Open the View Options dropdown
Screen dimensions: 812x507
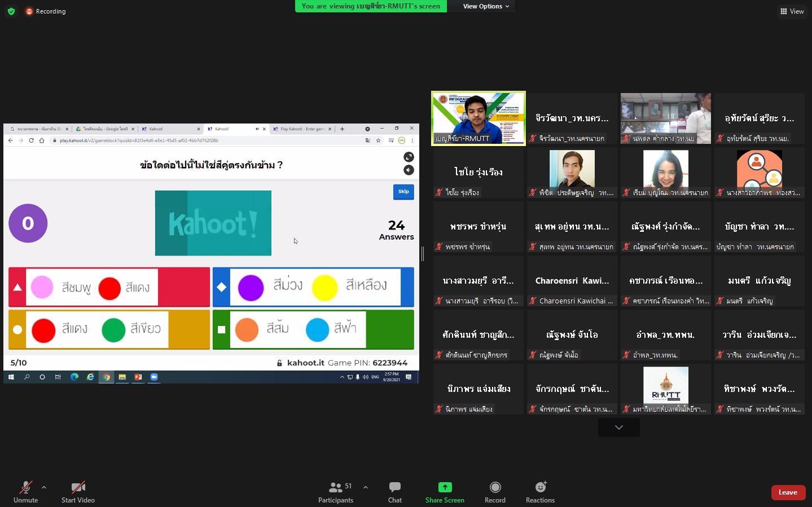click(x=486, y=6)
